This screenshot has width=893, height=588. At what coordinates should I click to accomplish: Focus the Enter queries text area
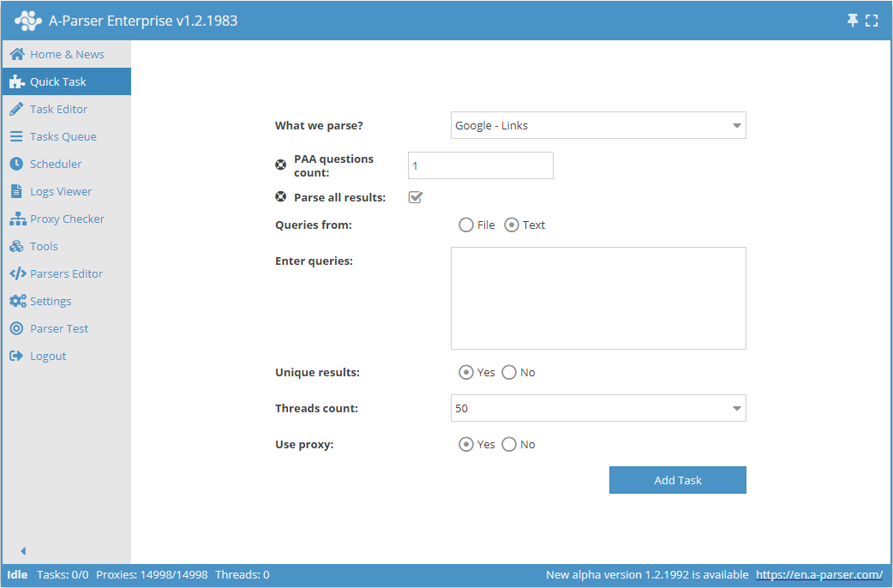[x=598, y=298]
